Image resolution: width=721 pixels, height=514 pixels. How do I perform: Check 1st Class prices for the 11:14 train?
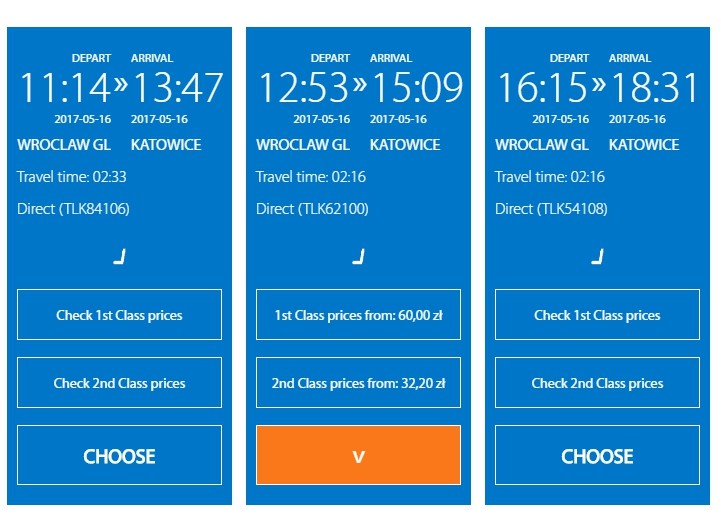tap(119, 315)
